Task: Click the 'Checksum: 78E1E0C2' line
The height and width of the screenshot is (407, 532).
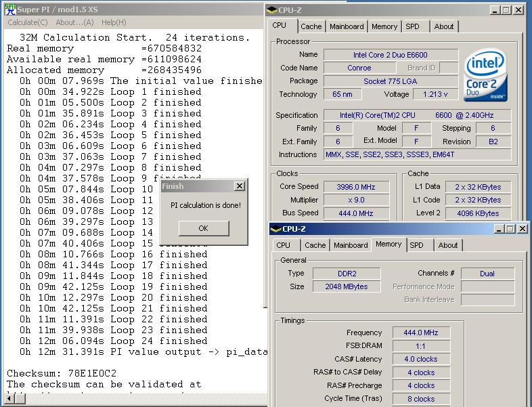Action: [x=62, y=373]
